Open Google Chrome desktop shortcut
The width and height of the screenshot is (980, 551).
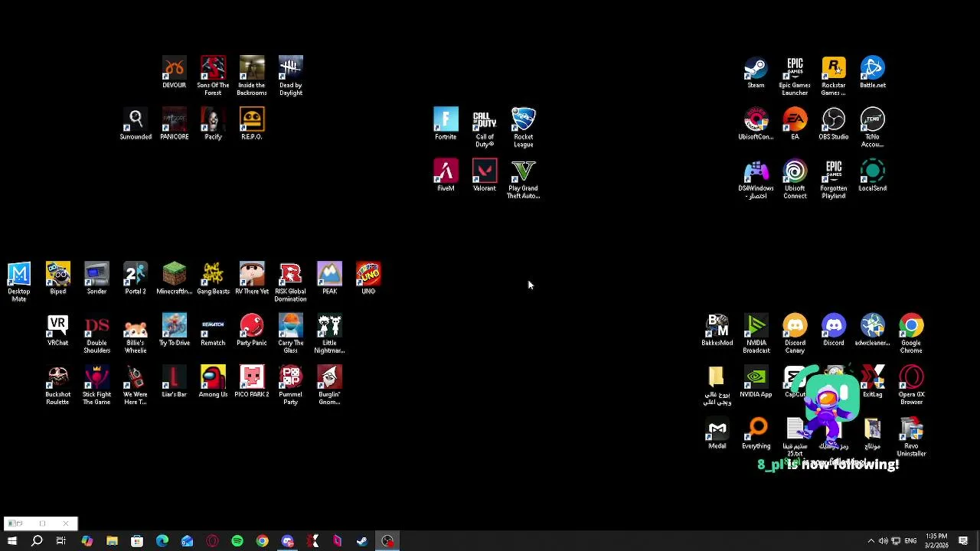pyautogui.click(x=911, y=334)
